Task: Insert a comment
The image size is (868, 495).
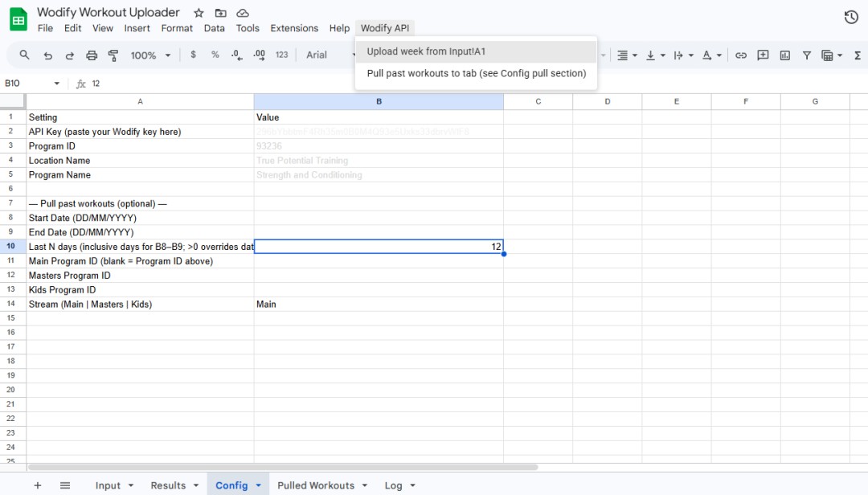Action: (763, 55)
